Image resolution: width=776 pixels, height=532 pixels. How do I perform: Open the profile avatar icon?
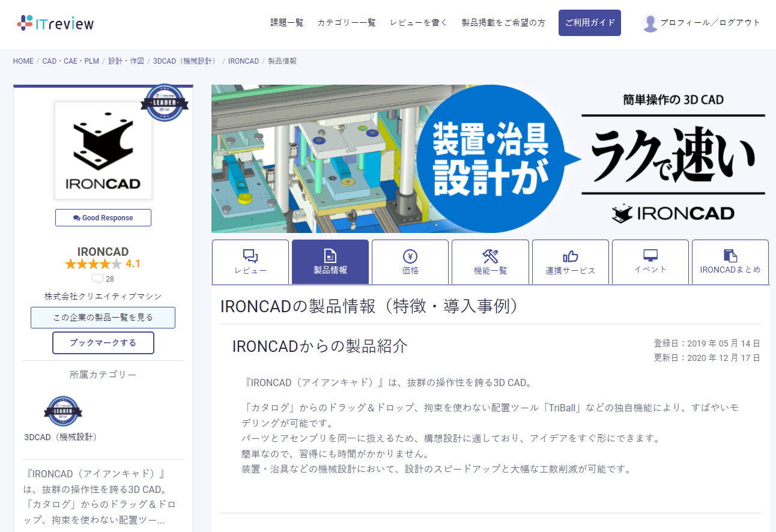point(650,23)
